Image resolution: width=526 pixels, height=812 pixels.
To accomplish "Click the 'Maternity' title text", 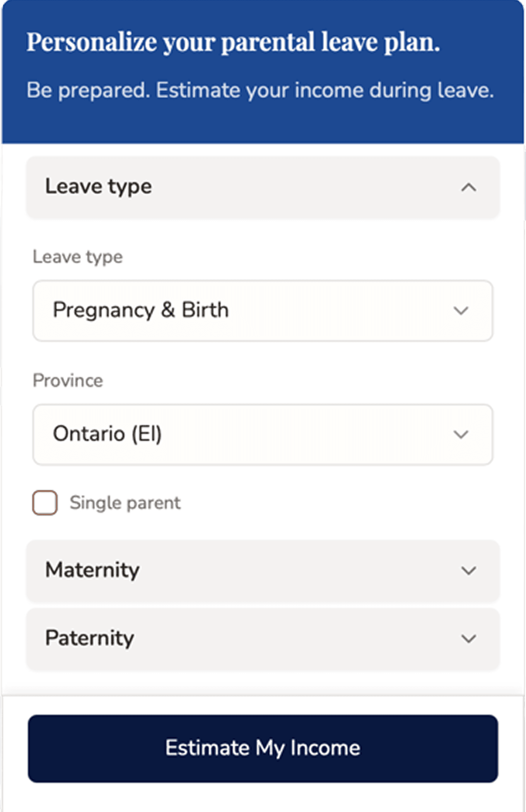I will point(92,570).
